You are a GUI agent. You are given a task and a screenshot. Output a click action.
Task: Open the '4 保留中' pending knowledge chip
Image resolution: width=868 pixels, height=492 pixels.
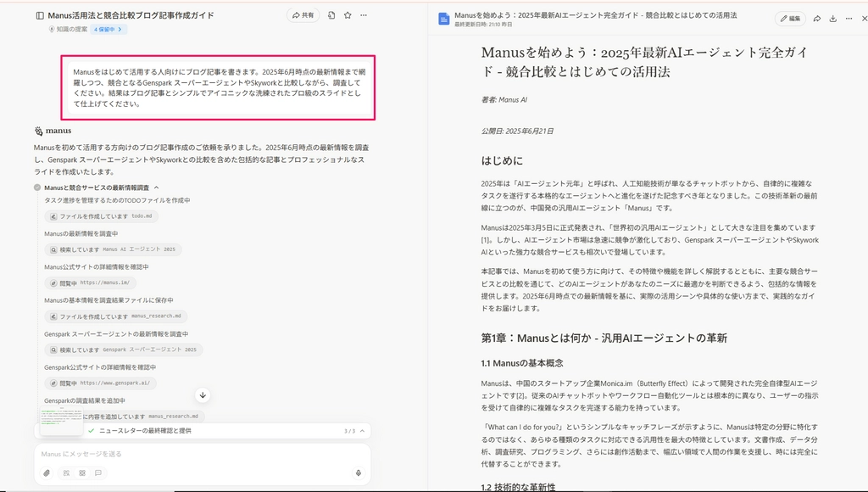point(108,30)
